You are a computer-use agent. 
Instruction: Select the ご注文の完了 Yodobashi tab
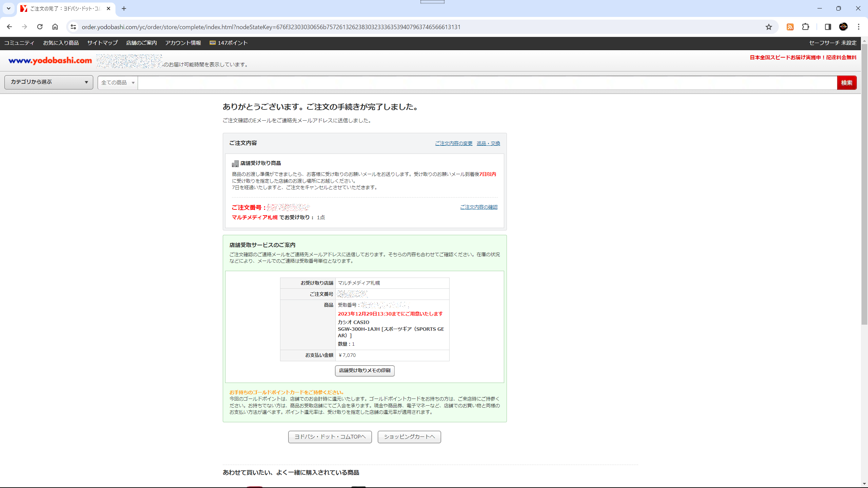(x=66, y=8)
